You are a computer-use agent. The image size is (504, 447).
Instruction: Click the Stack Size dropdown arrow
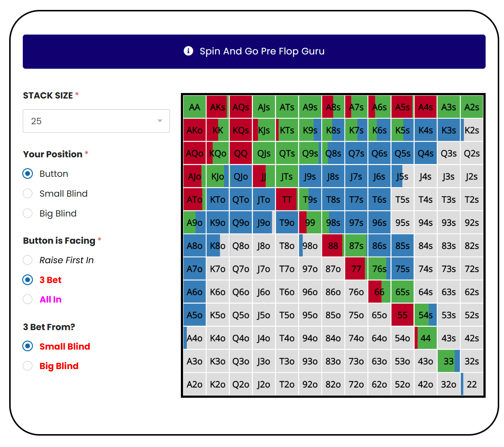tap(159, 121)
